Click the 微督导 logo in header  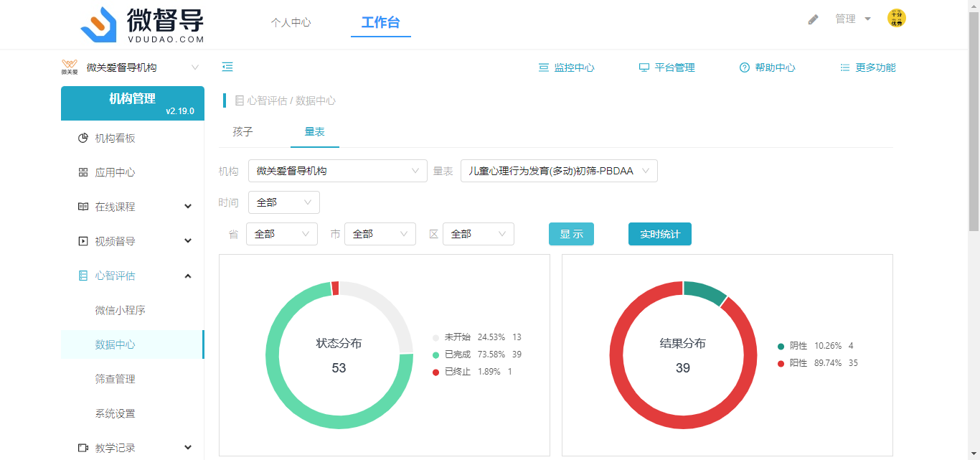[143, 24]
